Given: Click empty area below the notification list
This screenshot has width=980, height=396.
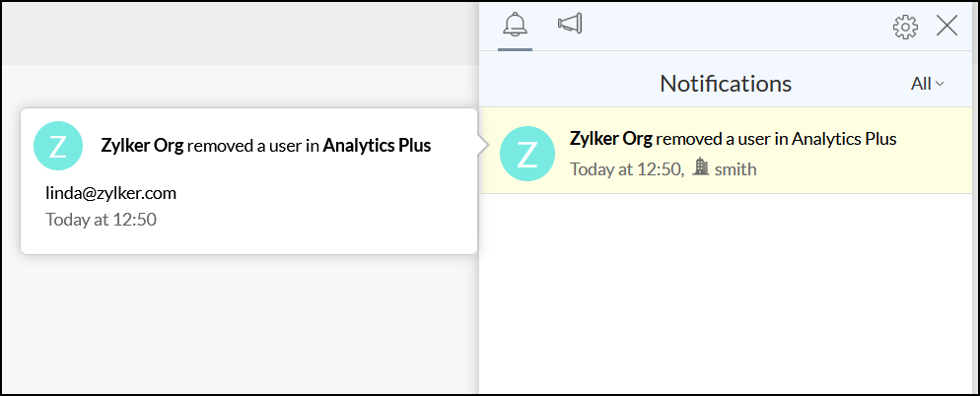Looking at the screenshot, I should pos(725,296).
